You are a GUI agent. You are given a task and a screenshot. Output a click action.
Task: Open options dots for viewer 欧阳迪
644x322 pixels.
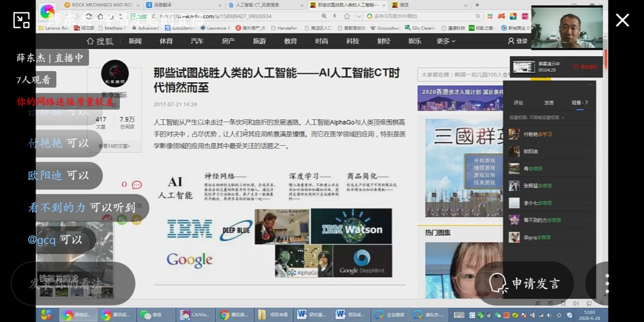[x=588, y=151]
